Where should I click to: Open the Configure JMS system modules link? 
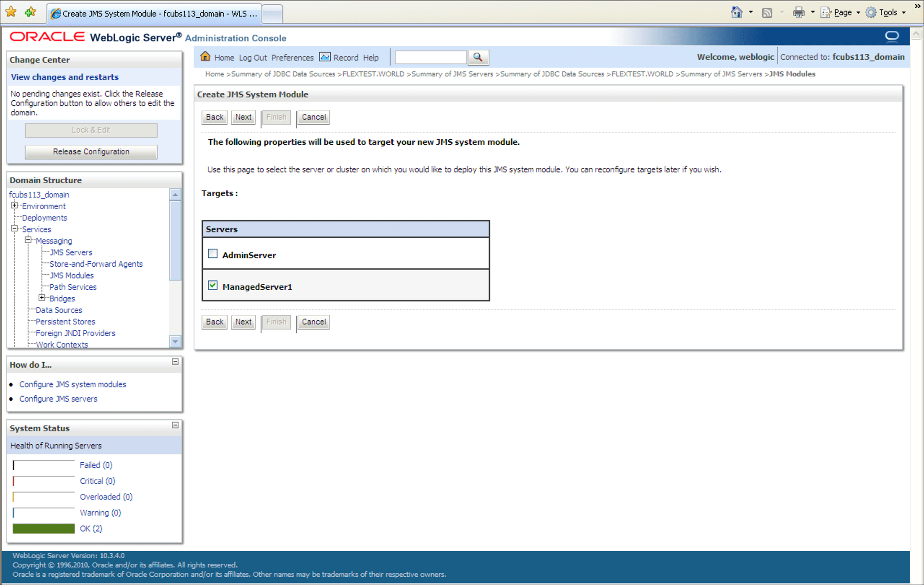pos(72,384)
